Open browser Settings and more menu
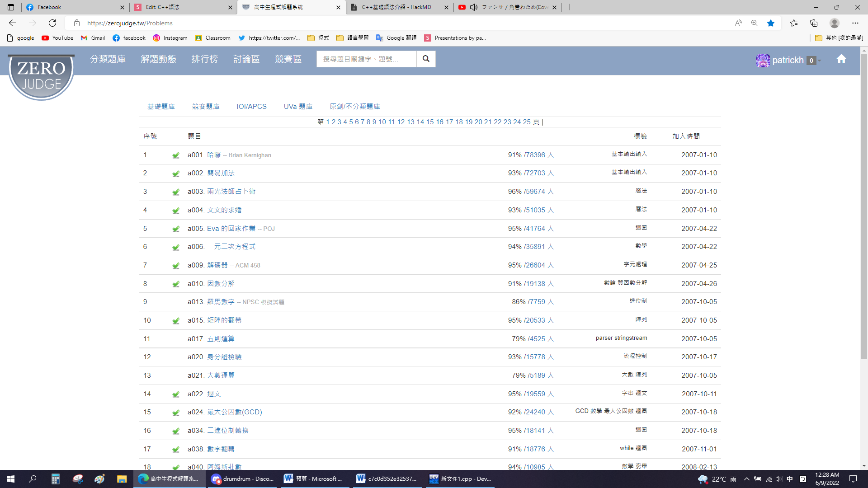This screenshot has height=488, width=868. coord(855,23)
